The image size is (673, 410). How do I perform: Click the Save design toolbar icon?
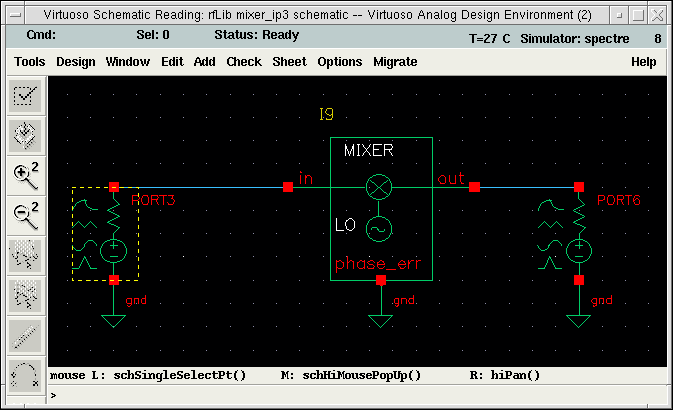point(25,136)
